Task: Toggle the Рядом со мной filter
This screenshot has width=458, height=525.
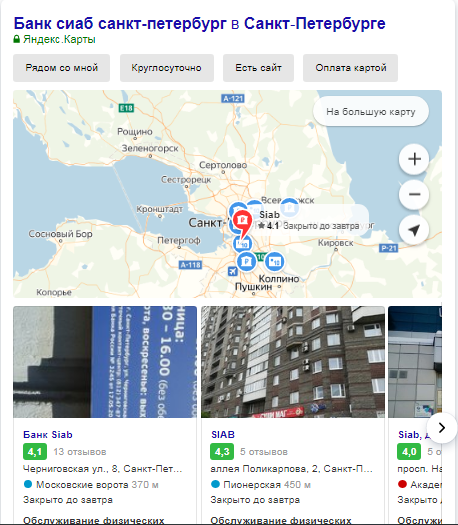Action: tap(62, 68)
